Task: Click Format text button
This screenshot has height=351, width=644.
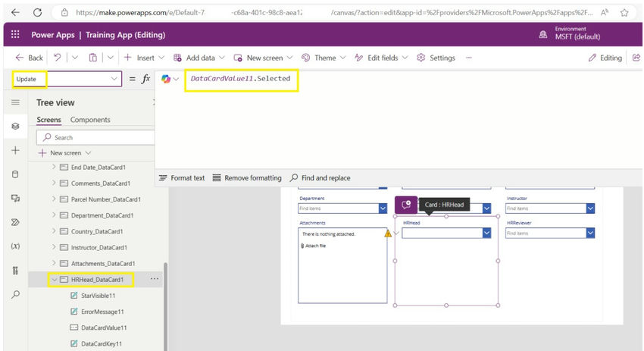Action: pos(182,178)
